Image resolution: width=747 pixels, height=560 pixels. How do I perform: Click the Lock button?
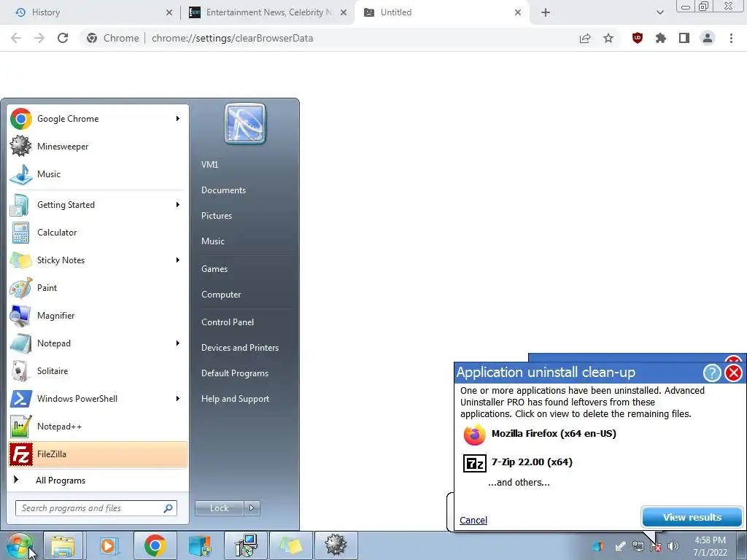220,508
